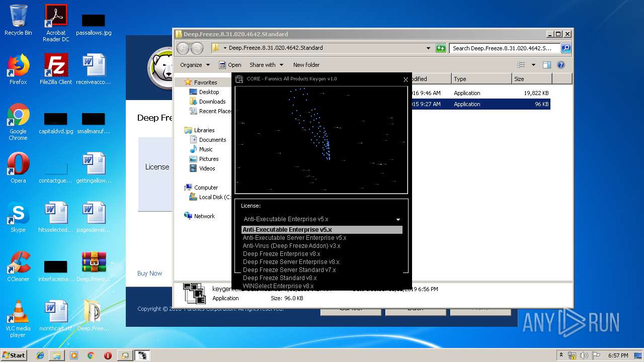Open Opera from the taskbar
This screenshot has width=644, height=362.
(108, 355)
